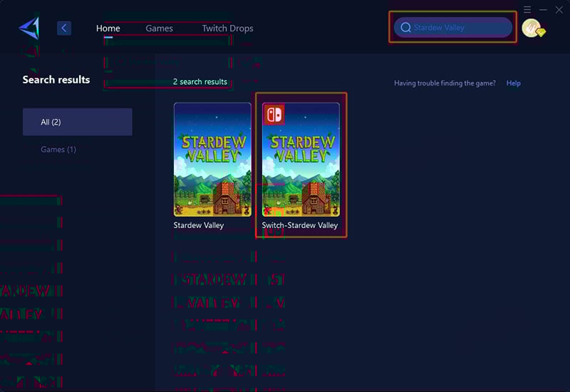Minimize the window

(543, 10)
